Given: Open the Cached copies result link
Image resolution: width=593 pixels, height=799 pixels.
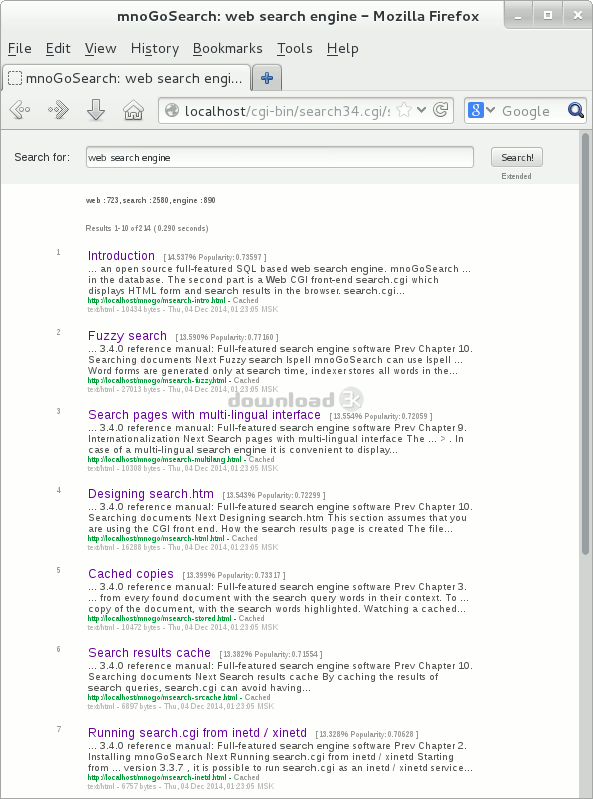Looking at the screenshot, I should click(x=131, y=574).
